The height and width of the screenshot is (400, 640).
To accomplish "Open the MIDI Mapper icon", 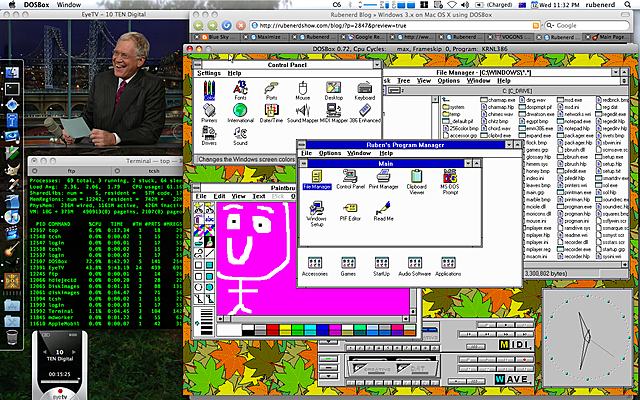I will click(x=333, y=113).
